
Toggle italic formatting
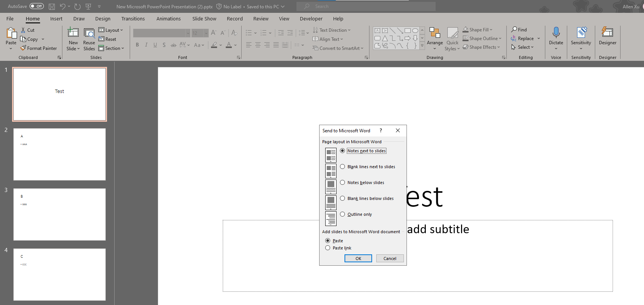[x=146, y=45]
